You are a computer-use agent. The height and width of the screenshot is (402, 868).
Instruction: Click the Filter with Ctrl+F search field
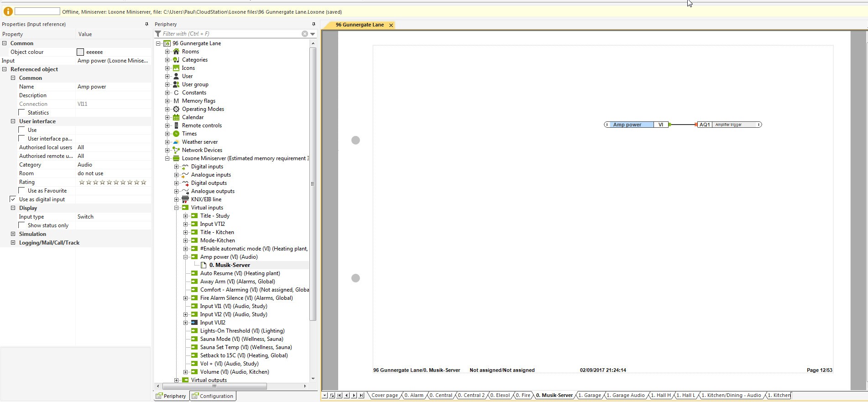[230, 34]
